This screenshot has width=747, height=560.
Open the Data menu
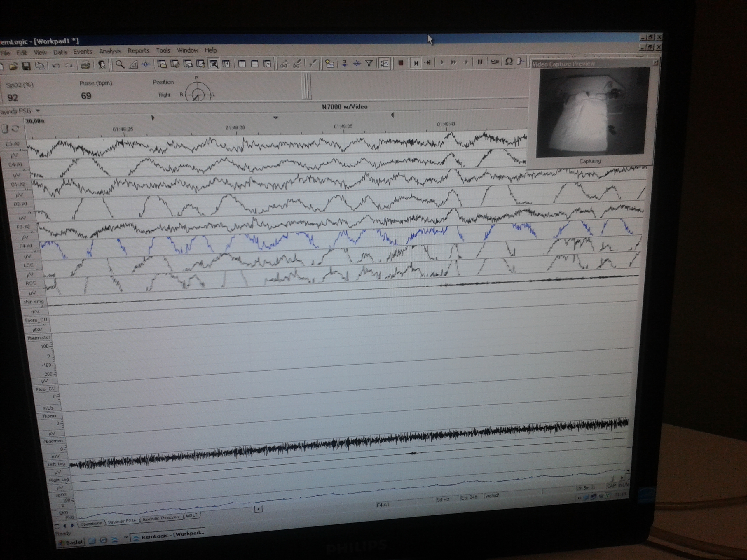pyautogui.click(x=60, y=52)
